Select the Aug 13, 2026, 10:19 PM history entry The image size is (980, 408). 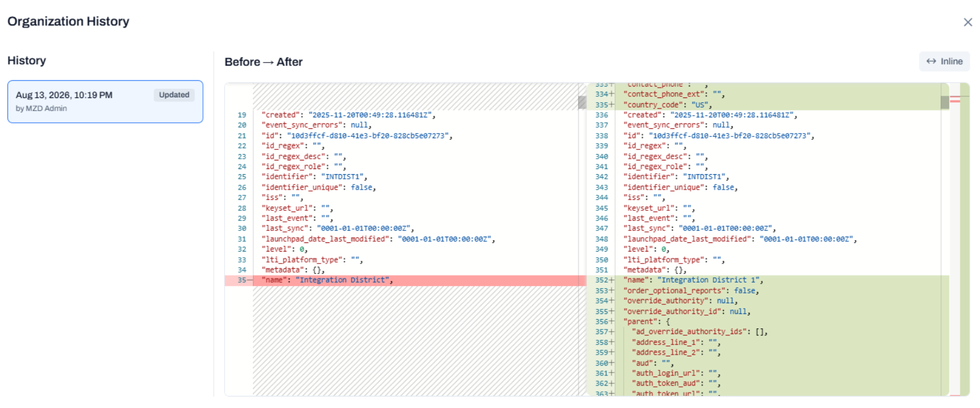[105, 101]
